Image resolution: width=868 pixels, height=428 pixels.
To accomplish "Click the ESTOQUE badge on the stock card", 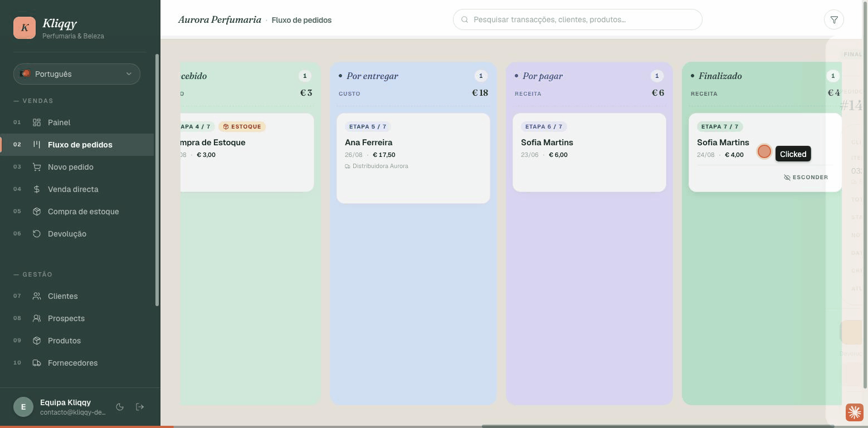I will click(x=242, y=126).
